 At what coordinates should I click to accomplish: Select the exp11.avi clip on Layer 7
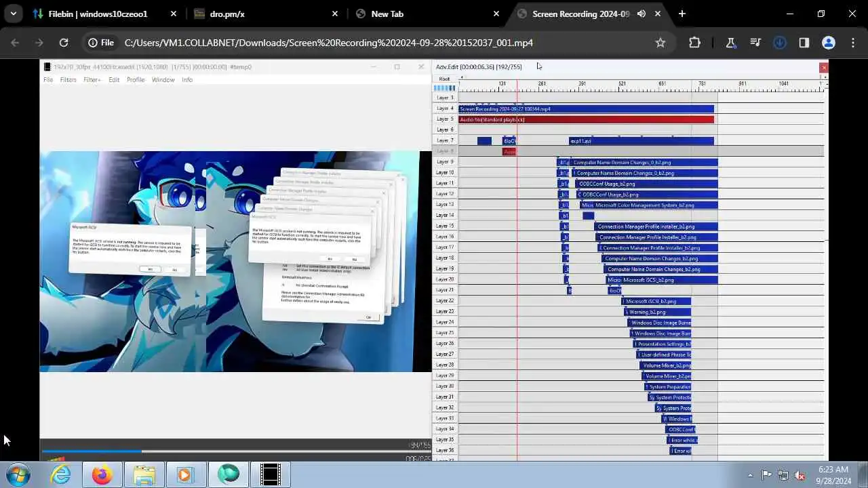coord(642,141)
